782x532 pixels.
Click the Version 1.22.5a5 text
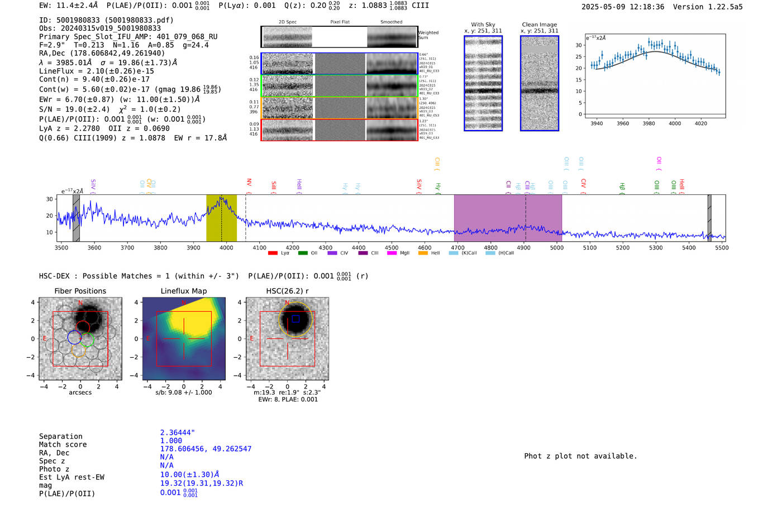pyautogui.click(x=708, y=7)
